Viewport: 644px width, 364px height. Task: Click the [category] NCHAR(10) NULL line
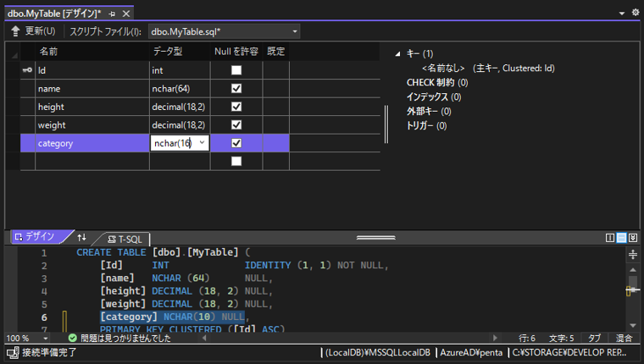[173, 317]
